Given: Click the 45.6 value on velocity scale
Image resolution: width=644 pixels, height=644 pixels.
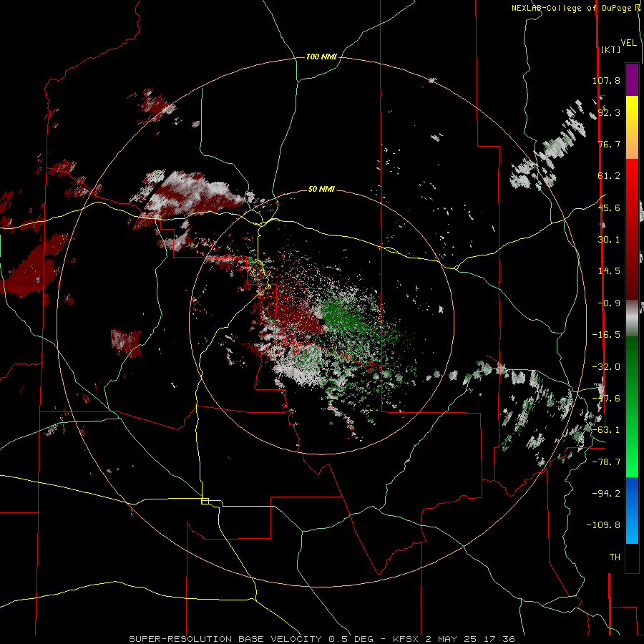Looking at the screenshot, I should 609,208.
